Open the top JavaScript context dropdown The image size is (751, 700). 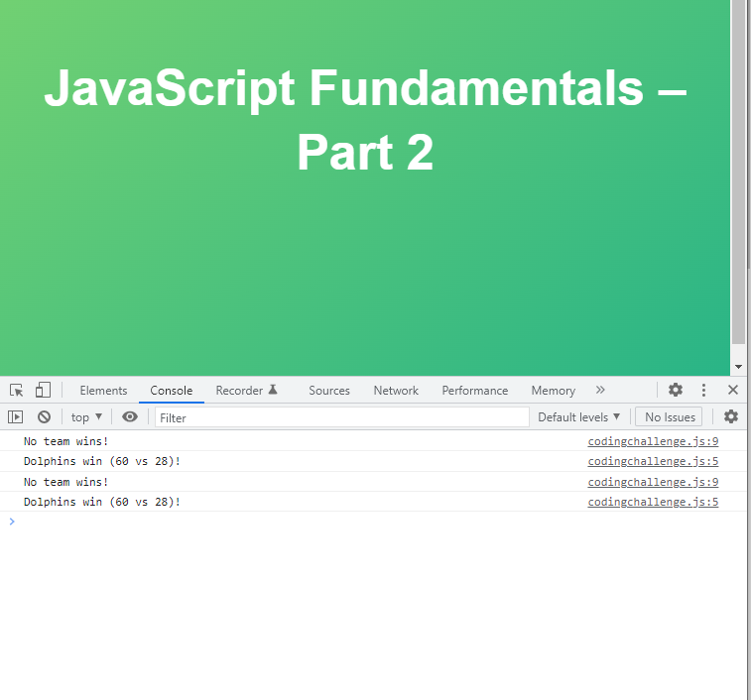point(86,417)
